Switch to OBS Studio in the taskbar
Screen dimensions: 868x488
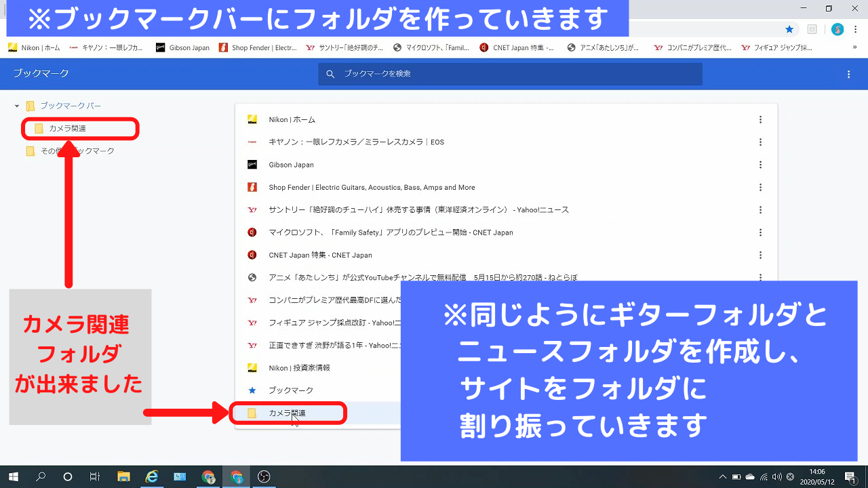264,476
